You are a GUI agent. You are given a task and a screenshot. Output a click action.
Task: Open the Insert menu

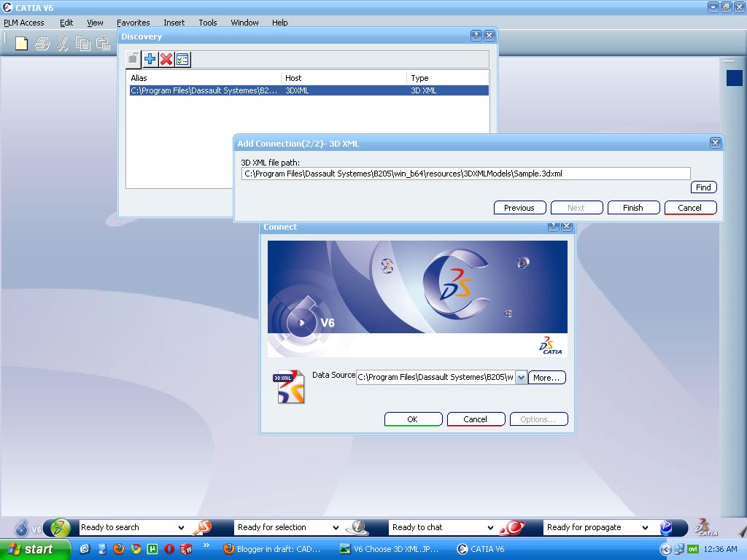[x=174, y=23]
